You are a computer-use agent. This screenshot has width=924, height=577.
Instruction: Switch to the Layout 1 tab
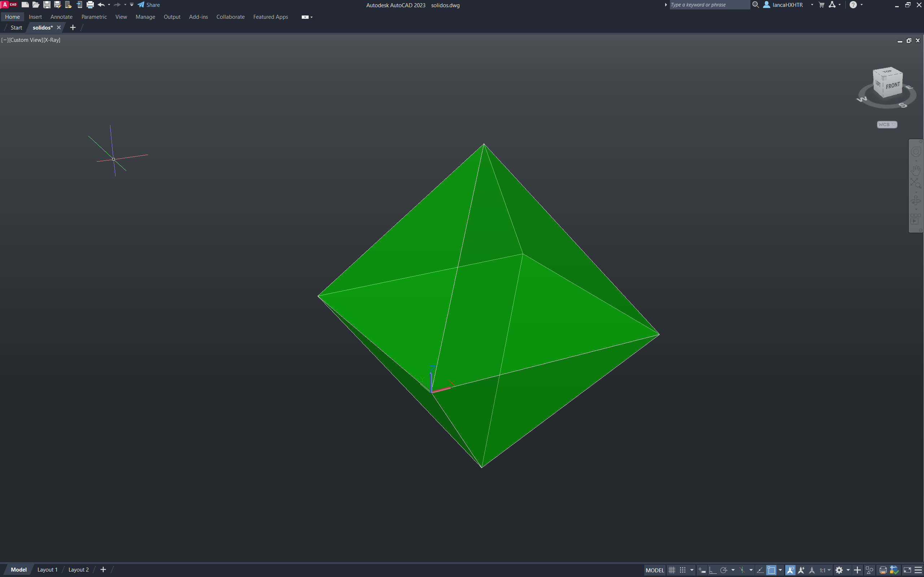pos(47,569)
